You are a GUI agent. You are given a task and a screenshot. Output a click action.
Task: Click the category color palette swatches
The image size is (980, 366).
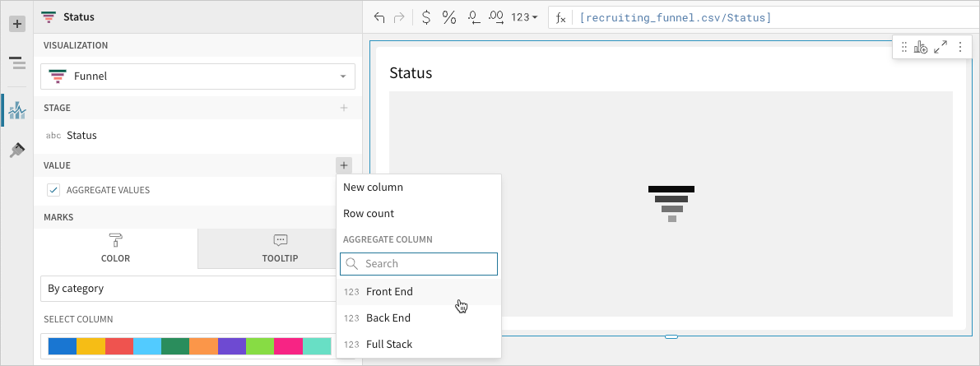189,346
